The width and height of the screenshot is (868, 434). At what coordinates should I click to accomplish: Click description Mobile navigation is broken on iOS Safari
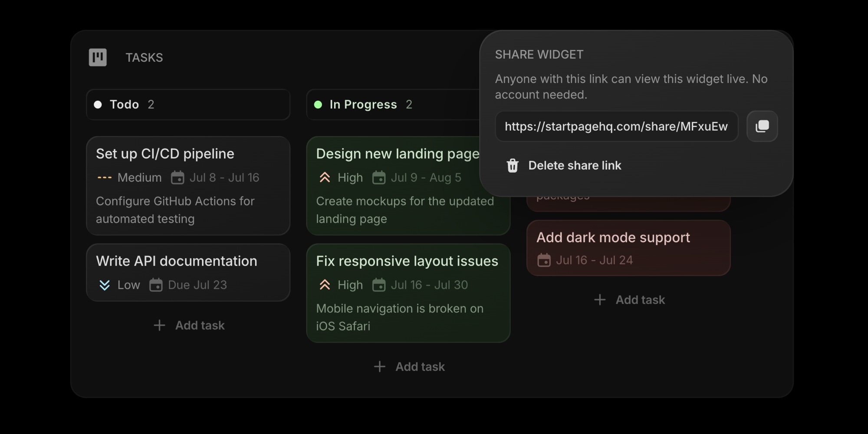tap(400, 317)
